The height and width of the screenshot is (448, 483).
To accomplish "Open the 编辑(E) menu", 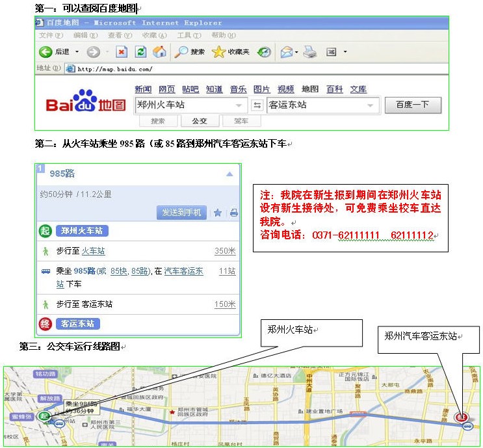I will (85, 35).
